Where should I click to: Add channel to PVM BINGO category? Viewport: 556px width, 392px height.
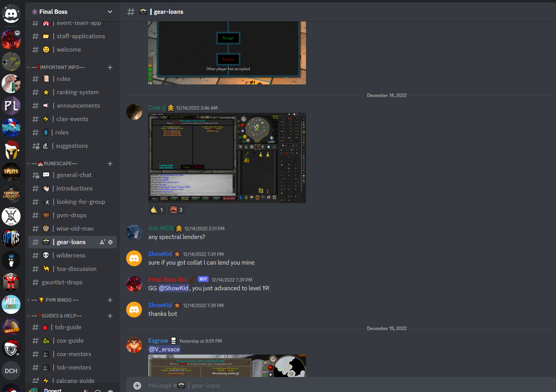pos(110,300)
